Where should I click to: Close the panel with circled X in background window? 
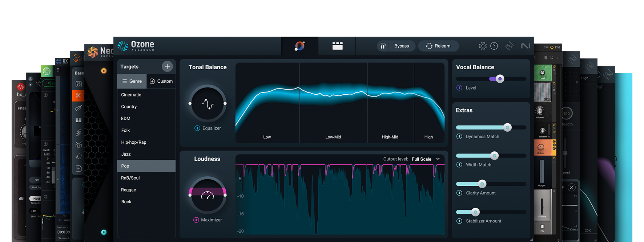click(x=572, y=187)
